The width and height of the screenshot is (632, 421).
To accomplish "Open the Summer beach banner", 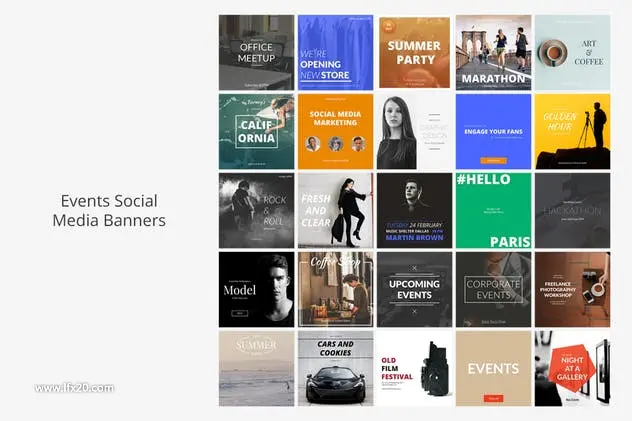I will [x=256, y=368].
